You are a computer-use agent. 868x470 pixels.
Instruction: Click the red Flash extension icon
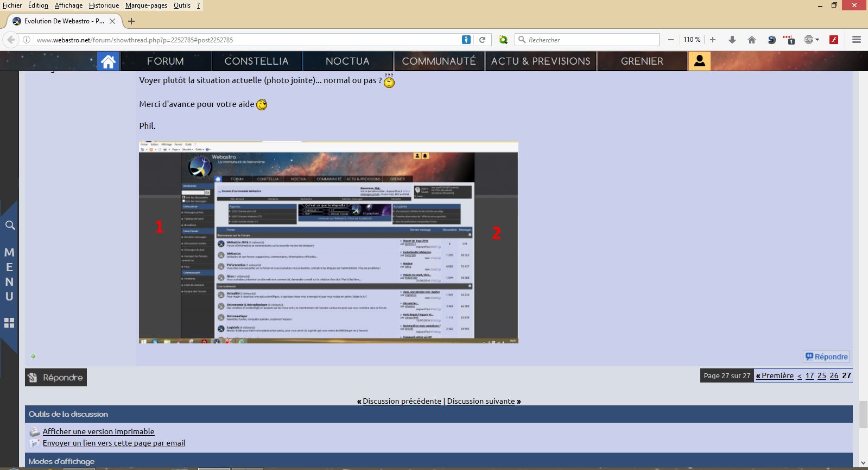pos(834,40)
